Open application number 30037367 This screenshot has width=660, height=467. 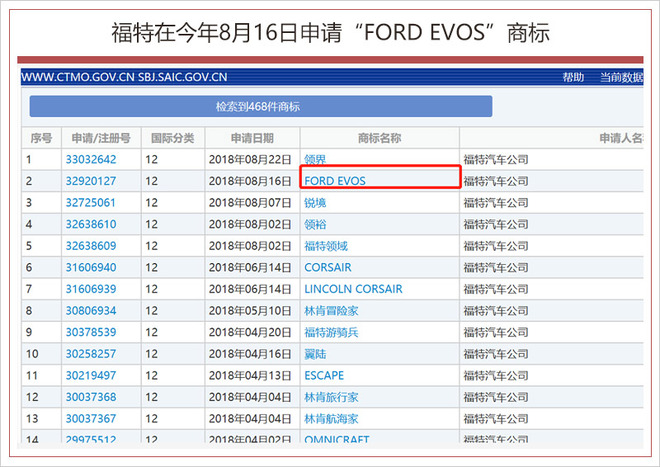click(x=91, y=419)
